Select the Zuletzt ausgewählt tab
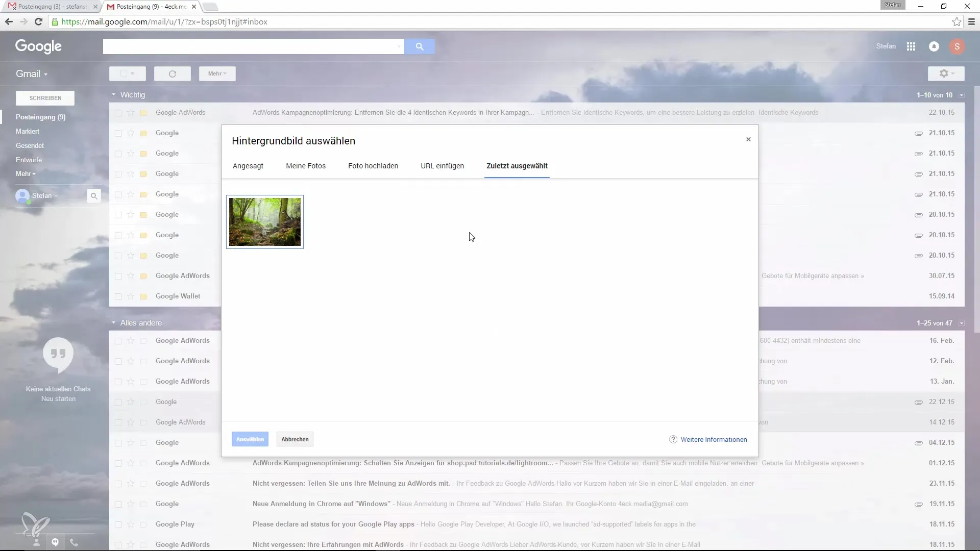Screen dimensions: 980x551 (517, 166)
